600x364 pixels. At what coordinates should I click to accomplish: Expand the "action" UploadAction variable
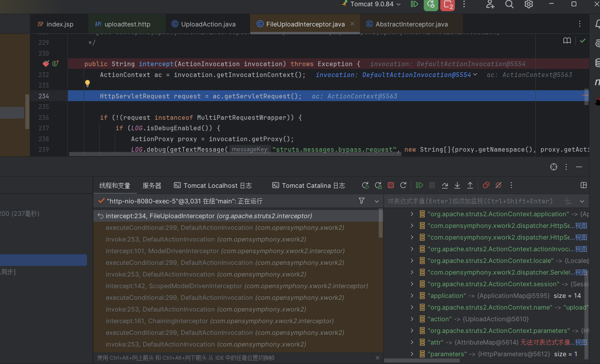[412, 319]
